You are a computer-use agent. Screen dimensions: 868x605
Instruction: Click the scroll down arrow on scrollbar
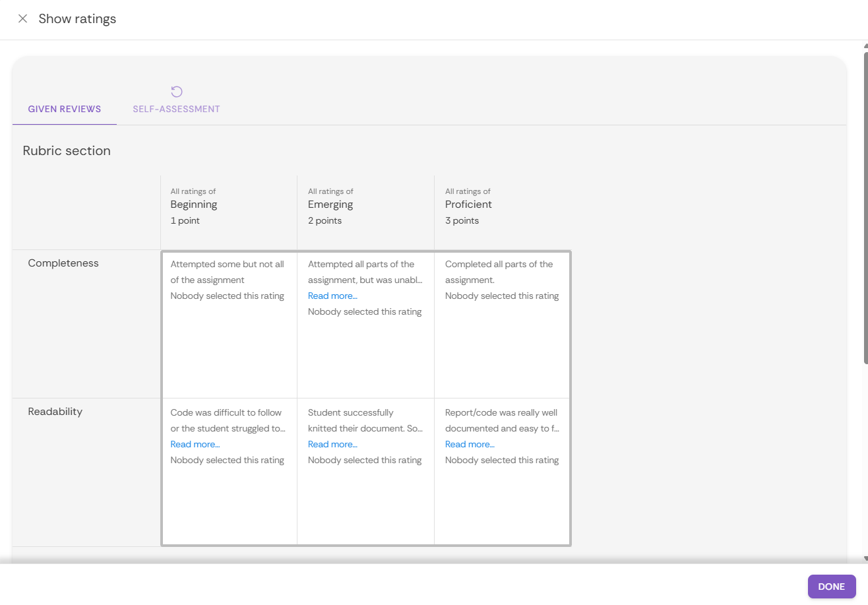tap(865, 559)
